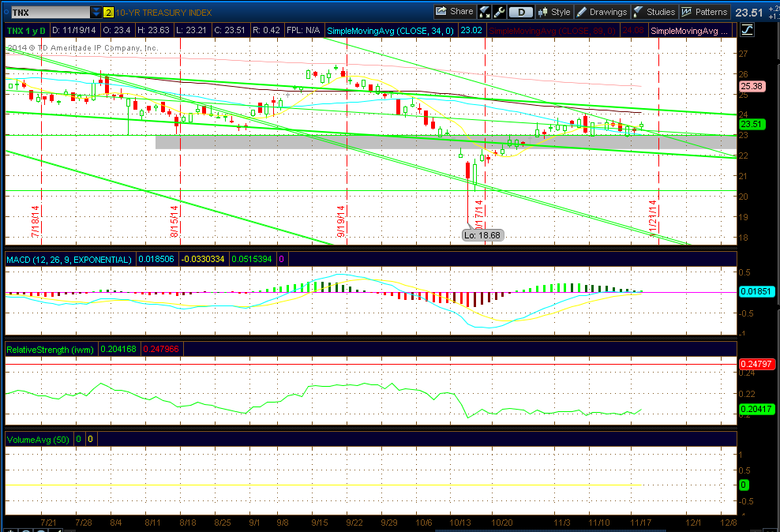Click the MACD value 0.0515394

(252, 260)
